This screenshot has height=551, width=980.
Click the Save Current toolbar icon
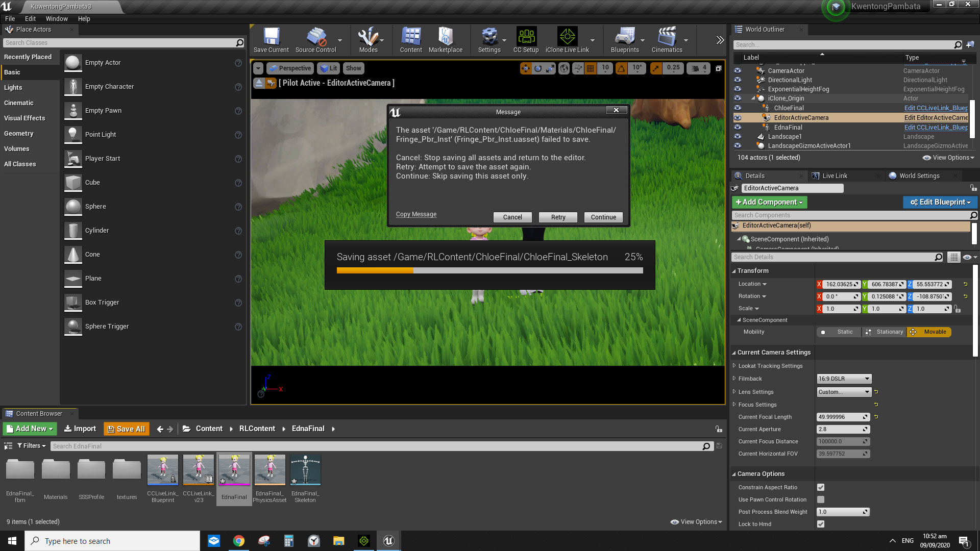(x=271, y=40)
